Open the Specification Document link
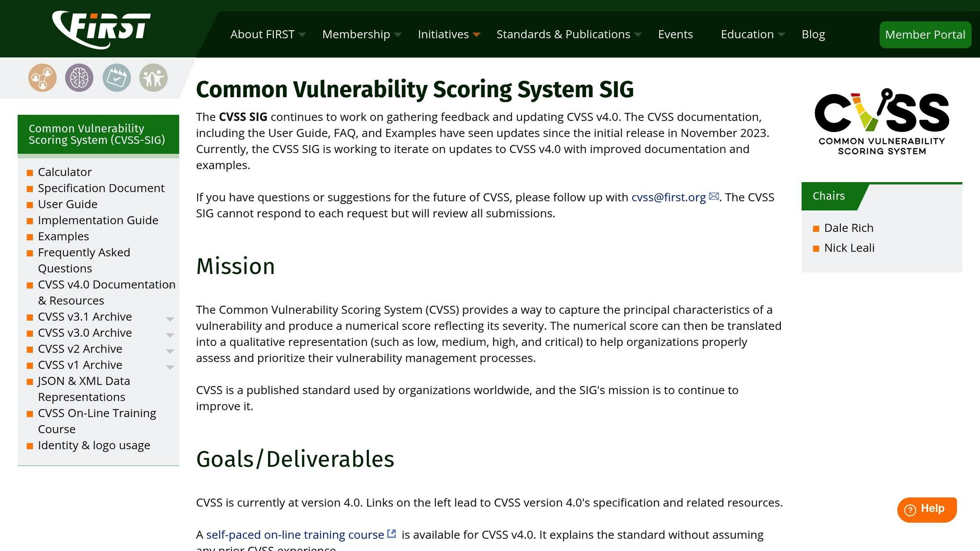This screenshot has width=980, height=551. click(x=101, y=188)
